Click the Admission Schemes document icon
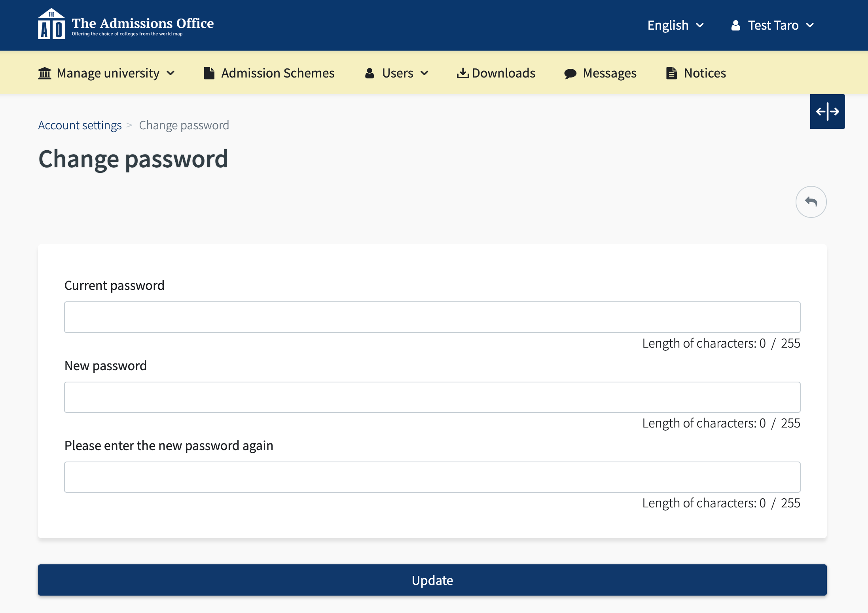Image resolution: width=868 pixels, height=613 pixels. (x=209, y=73)
